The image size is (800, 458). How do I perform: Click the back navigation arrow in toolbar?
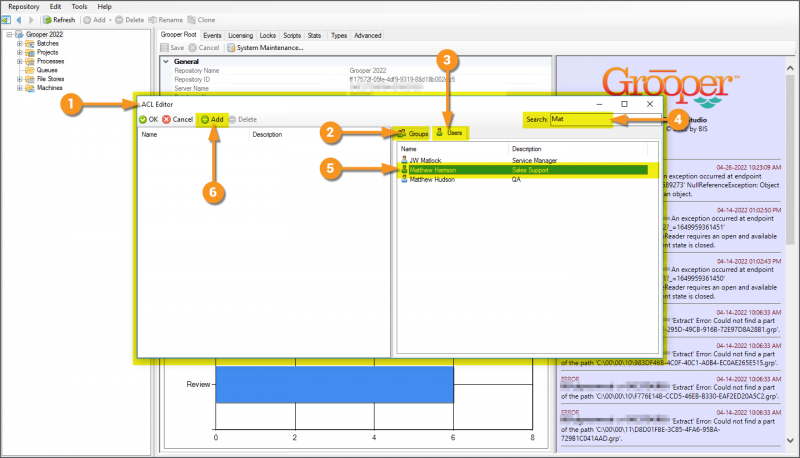tap(19, 20)
